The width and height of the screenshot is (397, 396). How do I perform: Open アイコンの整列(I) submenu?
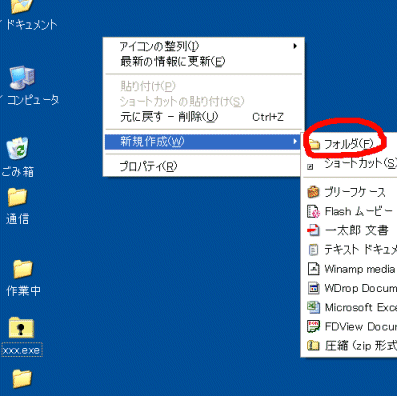[203, 46]
